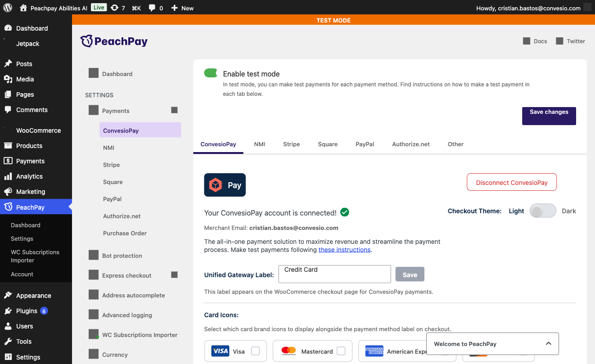
Task: Click the icon beside Address autocomplete
Action: pyautogui.click(x=94, y=295)
